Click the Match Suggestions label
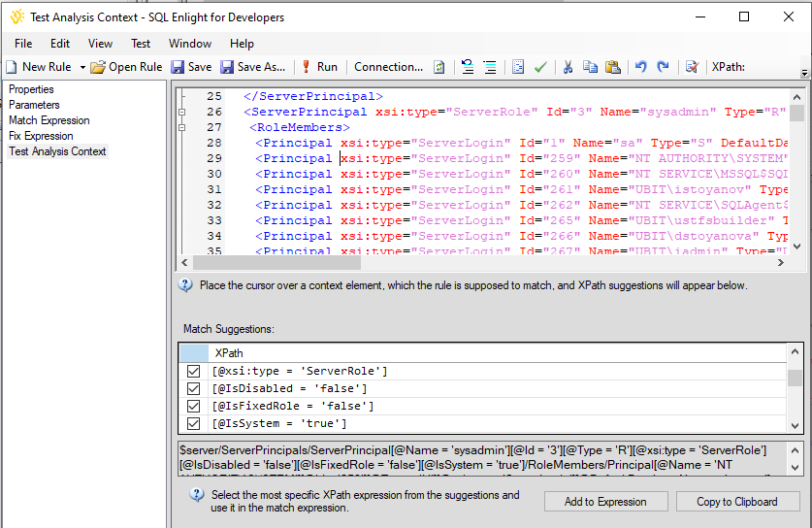Viewport: 812px width, 528px height. coord(229,329)
